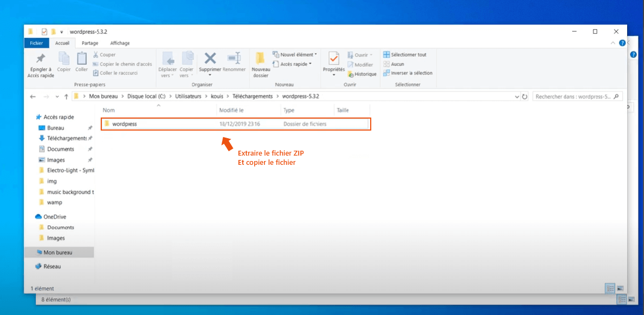Open the Accès rapide ribbon dropdown
This screenshot has height=315, width=644.
[292, 64]
